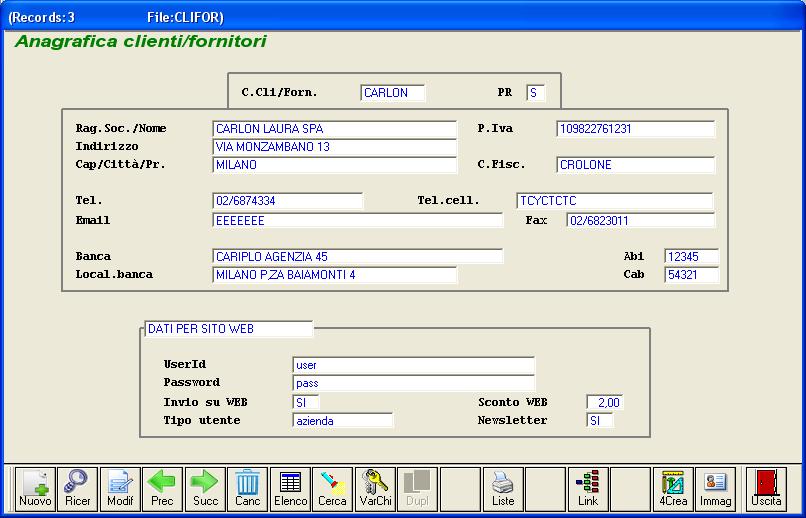Create a new record with Nuovo
806x518 pixels.
click(x=35, y=489)
